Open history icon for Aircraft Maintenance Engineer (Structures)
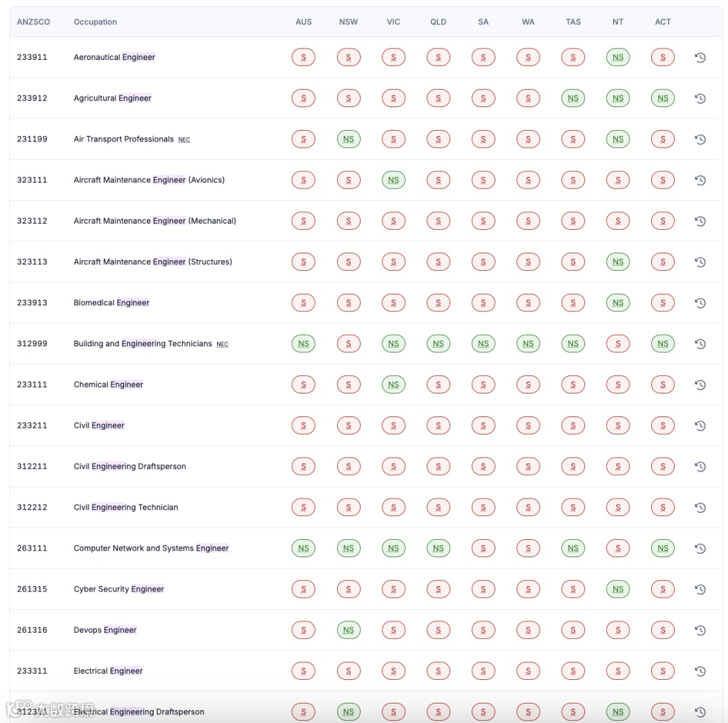This screenshot has height=723, width=728. coord(700,261)
